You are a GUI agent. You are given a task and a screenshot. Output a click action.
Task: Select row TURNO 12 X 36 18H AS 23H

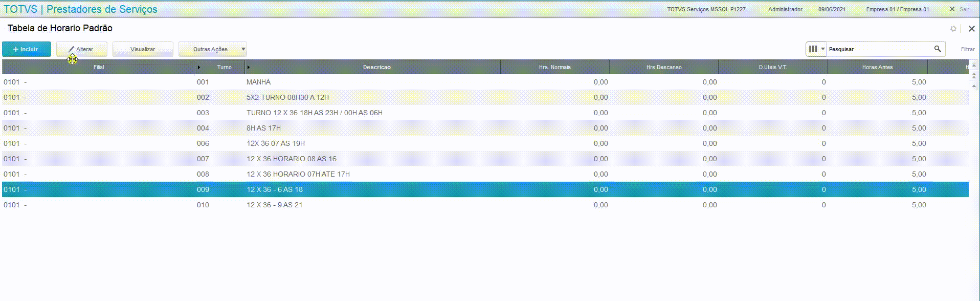click(485, 113)
